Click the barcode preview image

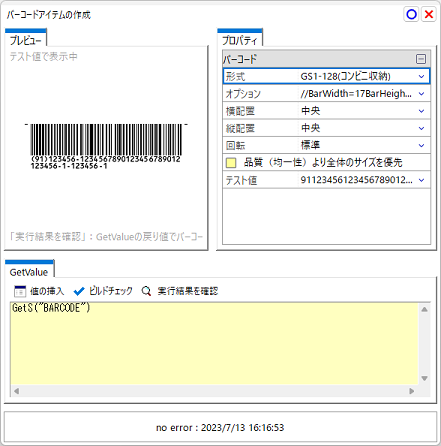point(106,146)
